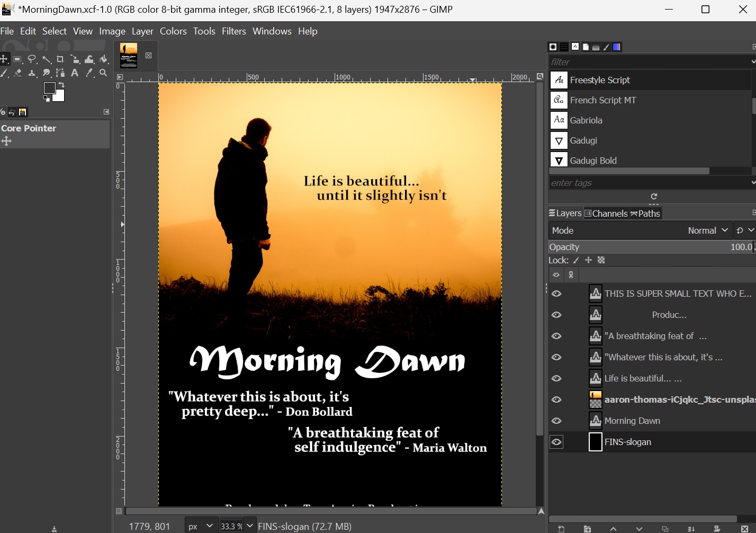Select the Text tool
The width and height of the screenshot is (756, 533).
click(75, 73)
